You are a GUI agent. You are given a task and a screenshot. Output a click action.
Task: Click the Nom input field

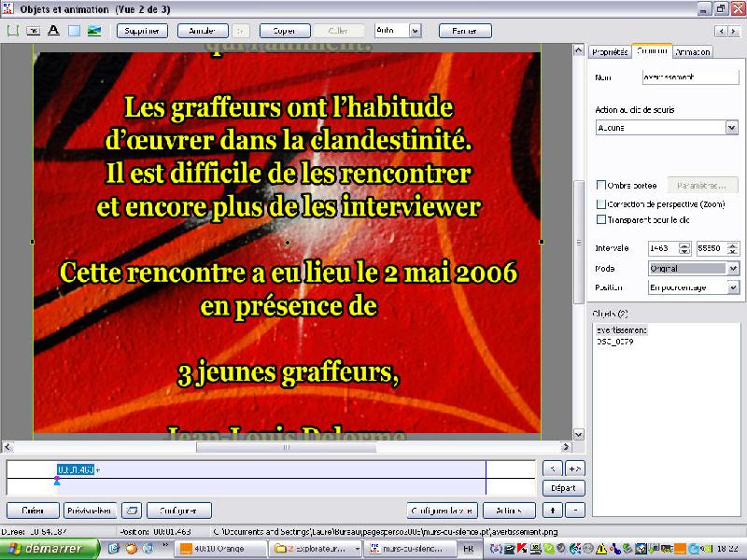point(690,77)
